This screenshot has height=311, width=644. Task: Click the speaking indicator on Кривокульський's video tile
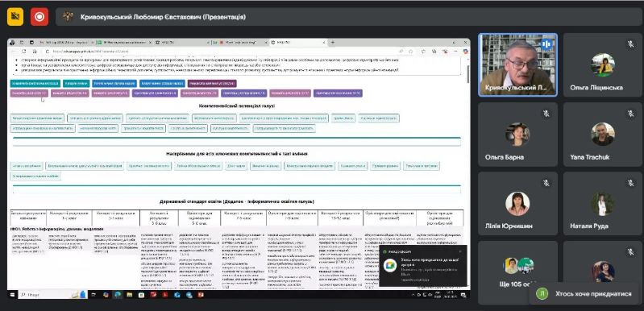click(546, 44)
